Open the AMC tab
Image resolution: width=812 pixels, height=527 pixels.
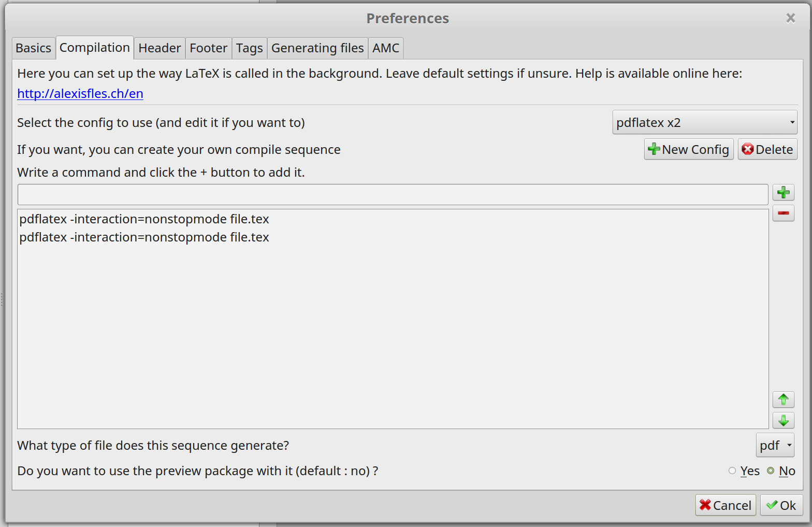pos(386,48)
